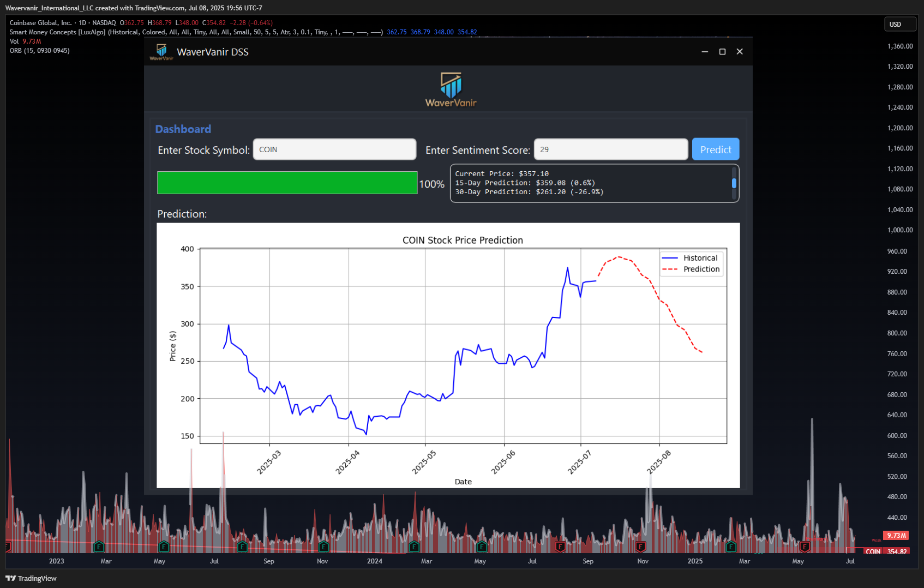924x588 pixels.
Task: Click the 'Prediction:' section label
Action: point(182,214)
